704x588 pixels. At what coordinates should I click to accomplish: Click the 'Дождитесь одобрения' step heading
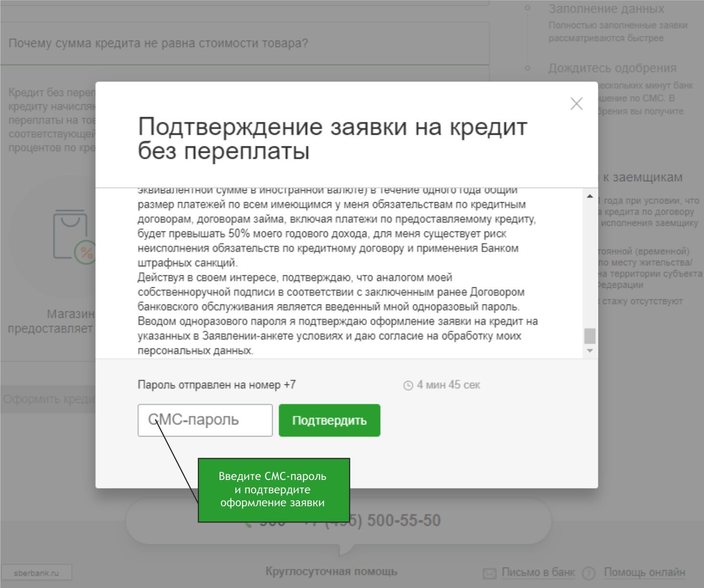coord(613,68)
